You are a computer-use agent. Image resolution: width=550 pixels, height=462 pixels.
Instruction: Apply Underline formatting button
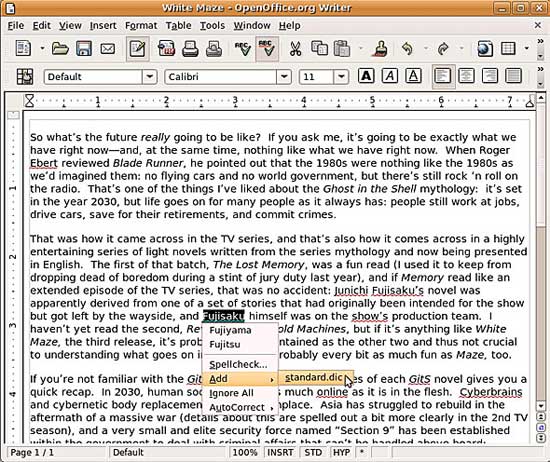click(413, 75)
